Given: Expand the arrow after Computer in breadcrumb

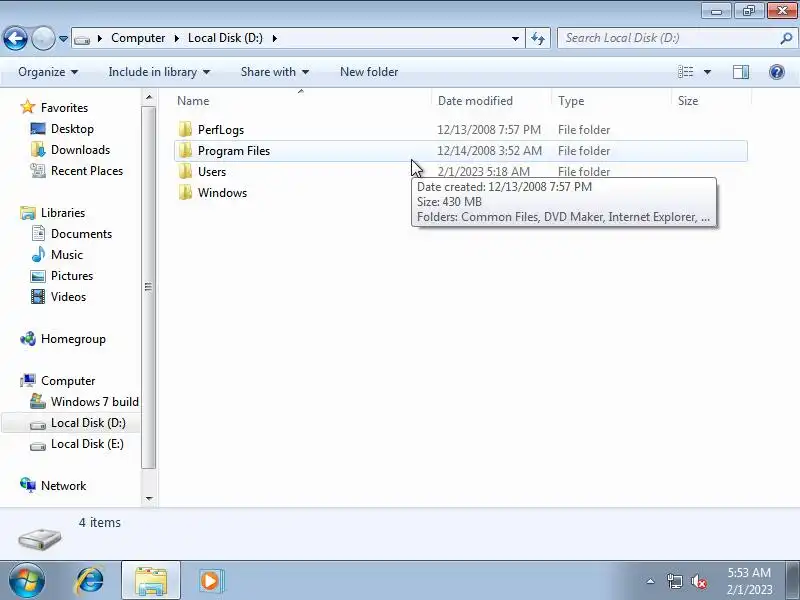Looking at the screenshot, I should (177, 38).
